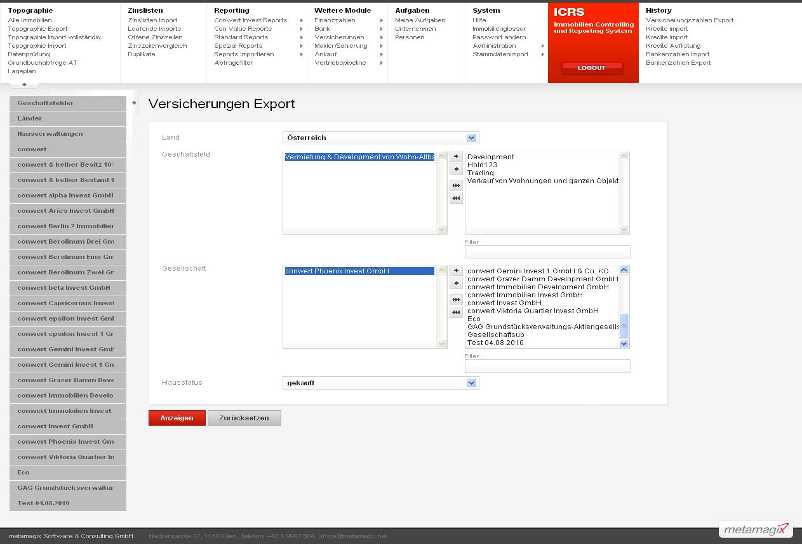Expand the Administration submenu
This screenshot has height=544, width=802.
pos(542,46)
